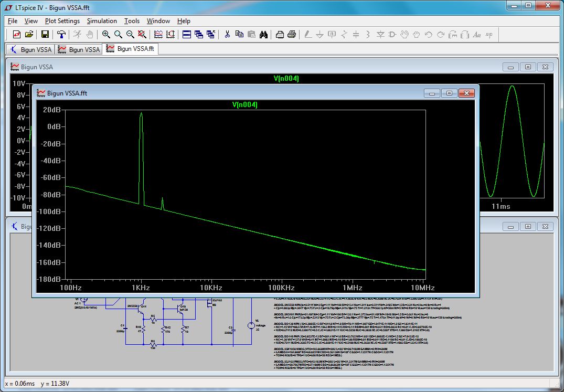Click the Copy toolbar icon

coord(239,34)
